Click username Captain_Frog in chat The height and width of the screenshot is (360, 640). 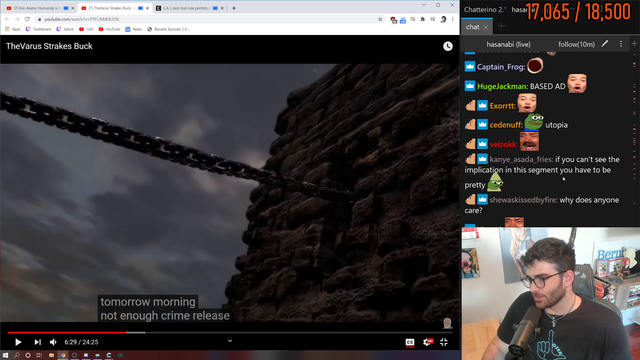point(501,67)
